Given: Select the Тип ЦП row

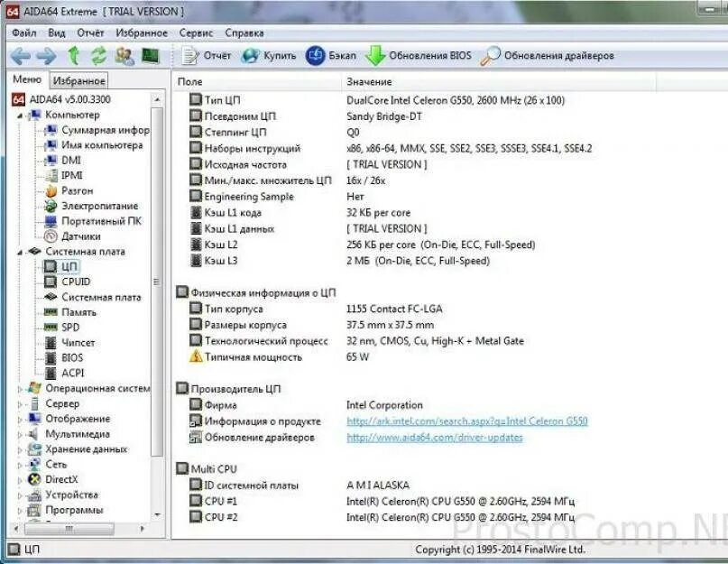Looking at the screenshot, I should tap(376, 100).
